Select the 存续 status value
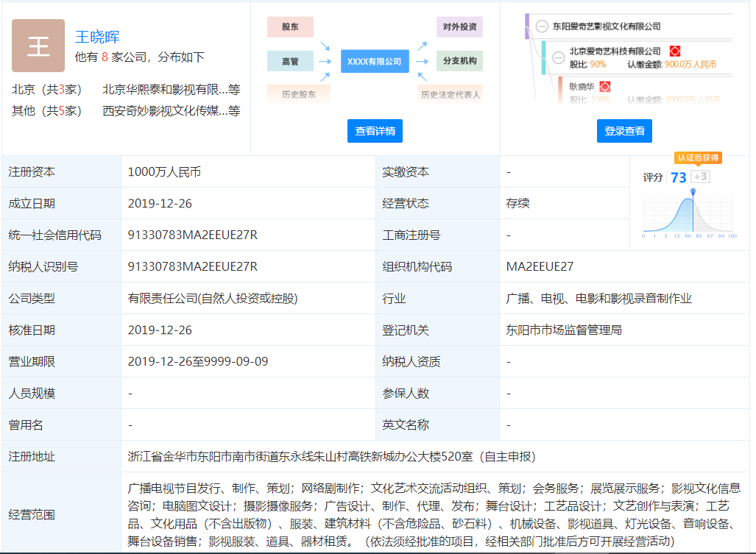 517,203
